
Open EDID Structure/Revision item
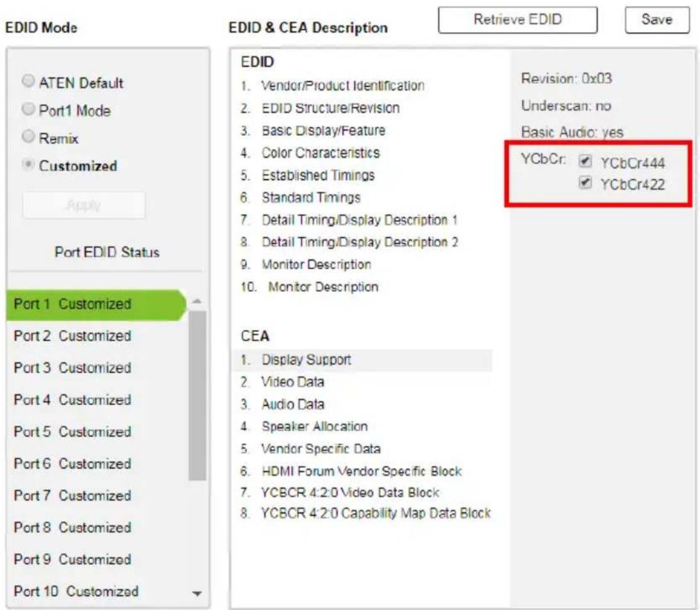[320, 108]
